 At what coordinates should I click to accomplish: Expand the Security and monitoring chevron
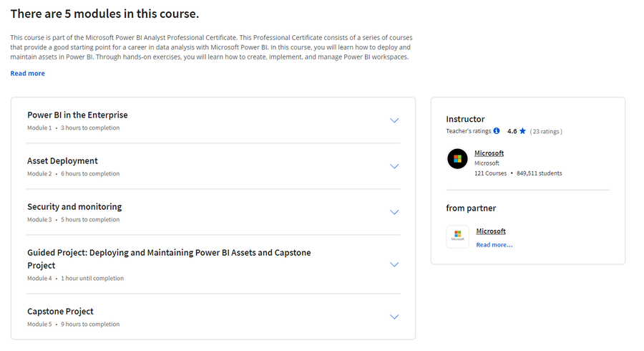pos(394,213)
